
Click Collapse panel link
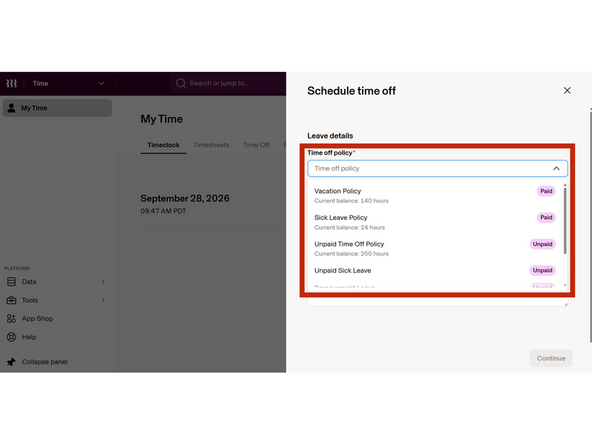[x=45, y=362]
